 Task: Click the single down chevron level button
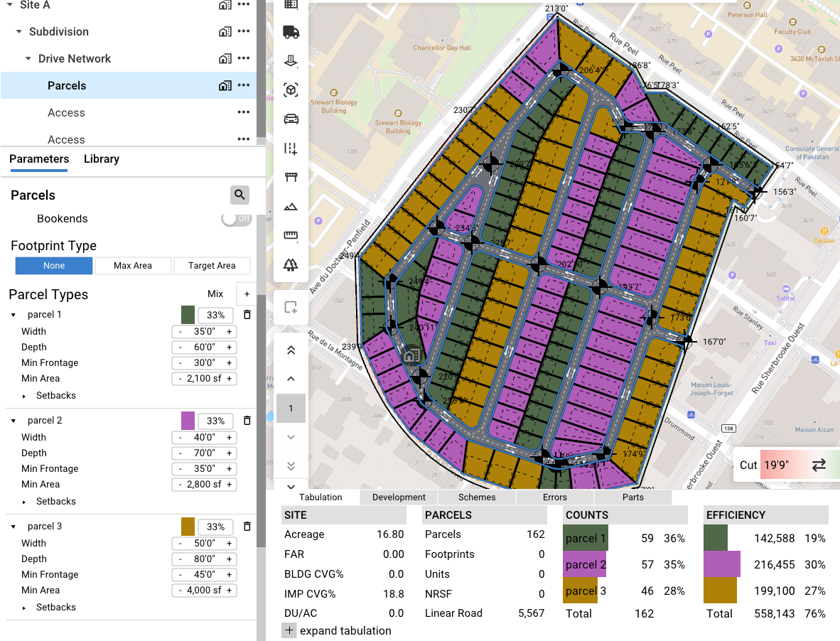pyautogui.click(x=291, y=437)
